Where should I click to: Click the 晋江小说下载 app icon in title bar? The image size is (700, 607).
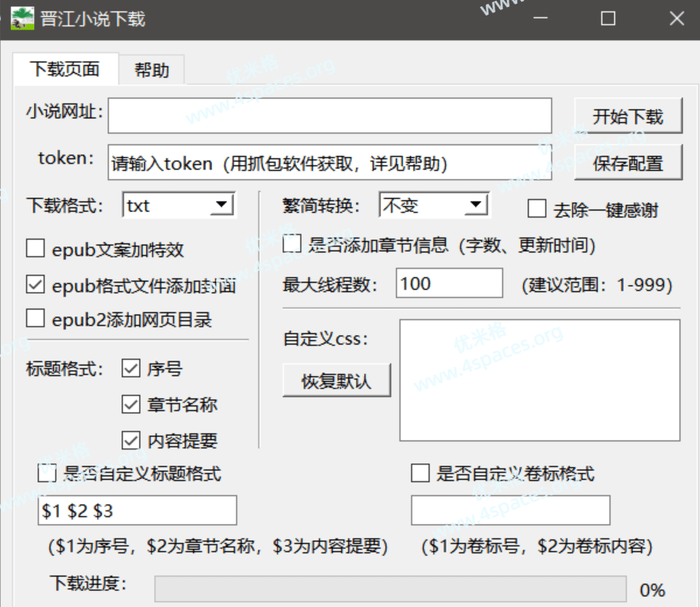(22, 18)
